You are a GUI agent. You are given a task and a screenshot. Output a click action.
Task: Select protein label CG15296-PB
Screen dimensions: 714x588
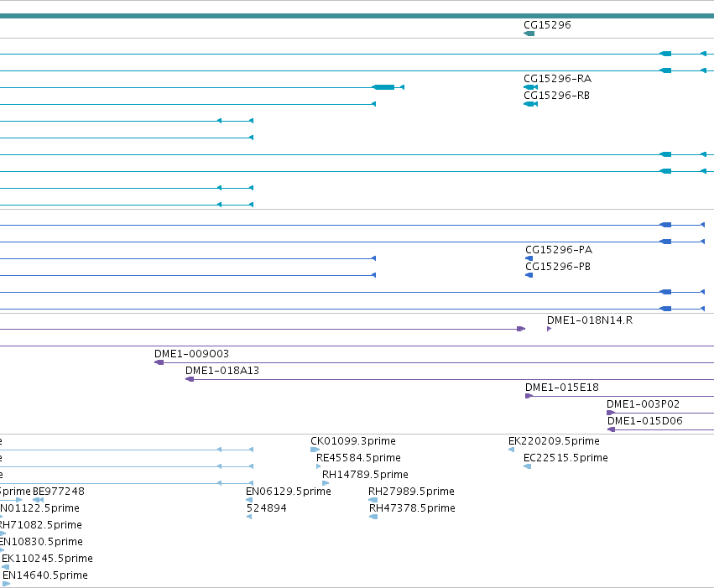pos(558,267)
